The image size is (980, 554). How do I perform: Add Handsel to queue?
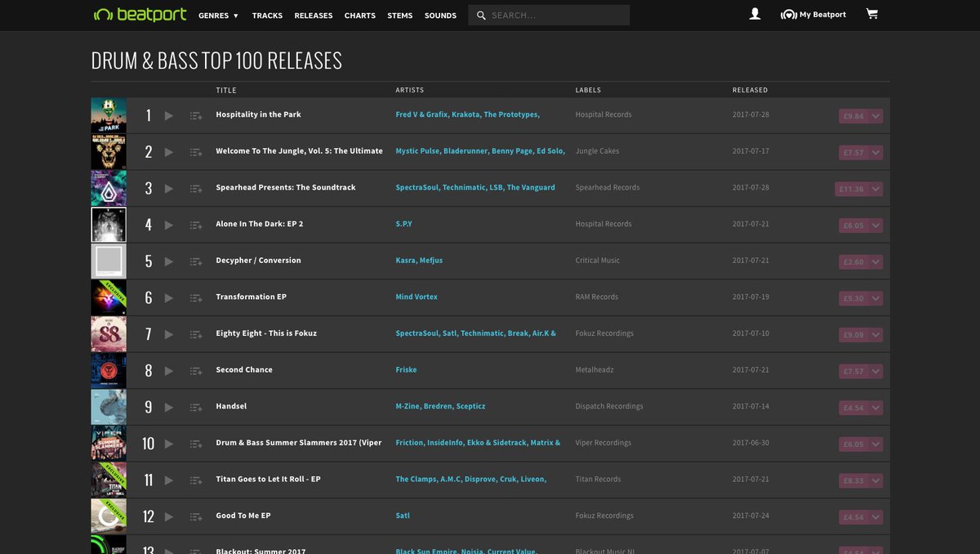pyautogui.click(x=196, y=407)
